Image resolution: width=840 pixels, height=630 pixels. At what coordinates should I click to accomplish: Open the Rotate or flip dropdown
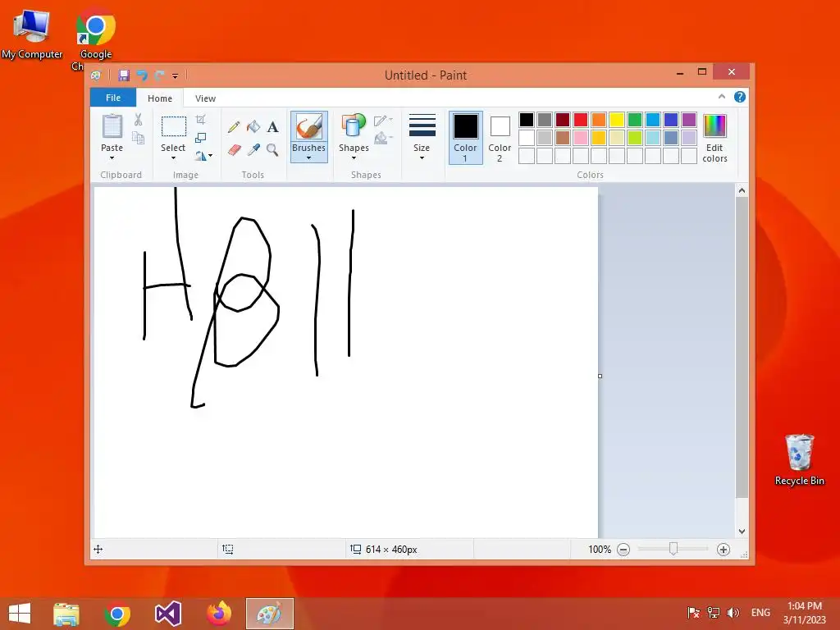[203, 156]
